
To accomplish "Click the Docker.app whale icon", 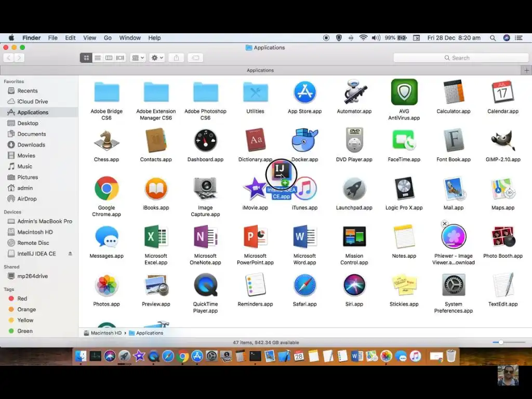I will pyautogui.click(x=304, y=140).
